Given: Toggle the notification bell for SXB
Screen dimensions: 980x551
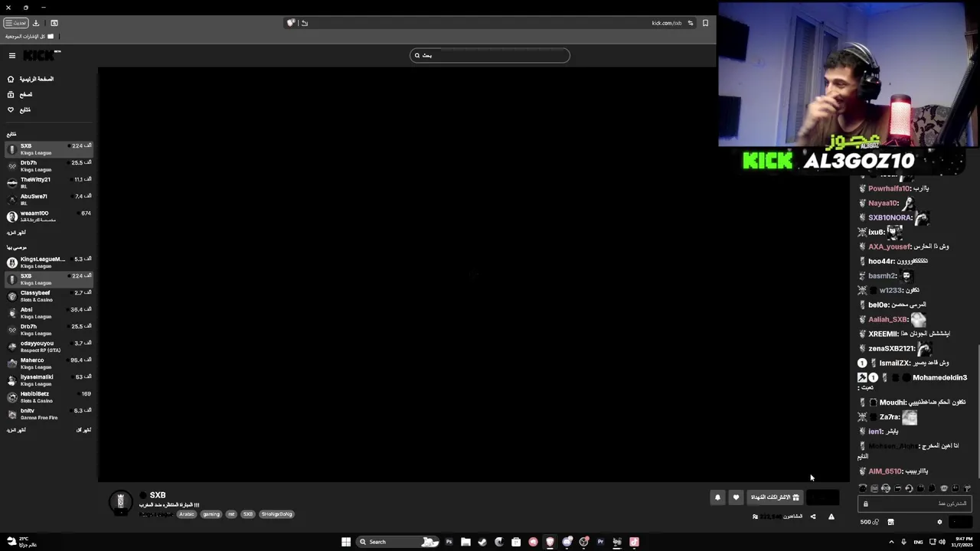Looking at the screenshot, I should point(717,497).
